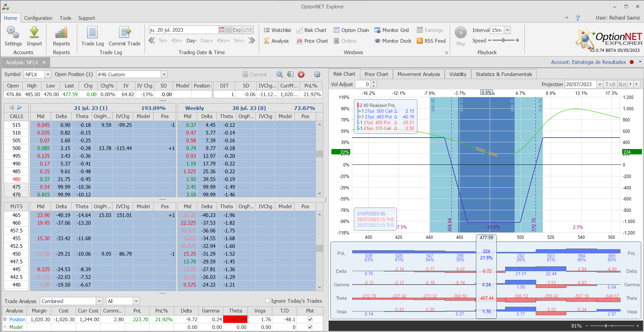Open the Trade Analysis Combined dropdown
The width and height of the screenshot is (644, 332).
coord(99,301)
